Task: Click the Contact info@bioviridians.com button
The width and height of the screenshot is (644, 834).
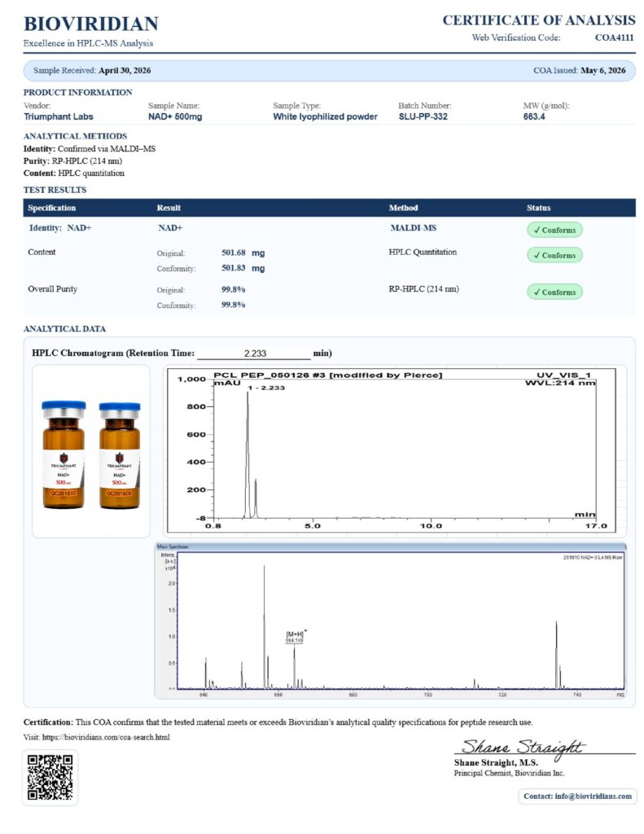Action: pyautogui.click(x=577, y=797)
